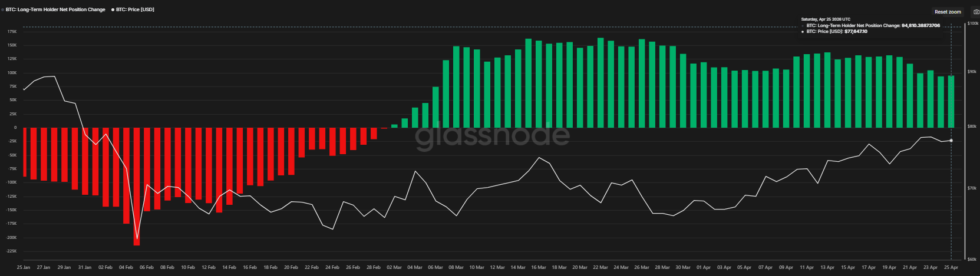The image size is (980, 276).
Task: Toggle the Long-Term Holder Net Position Change legend
Action: tap(58, 9)
